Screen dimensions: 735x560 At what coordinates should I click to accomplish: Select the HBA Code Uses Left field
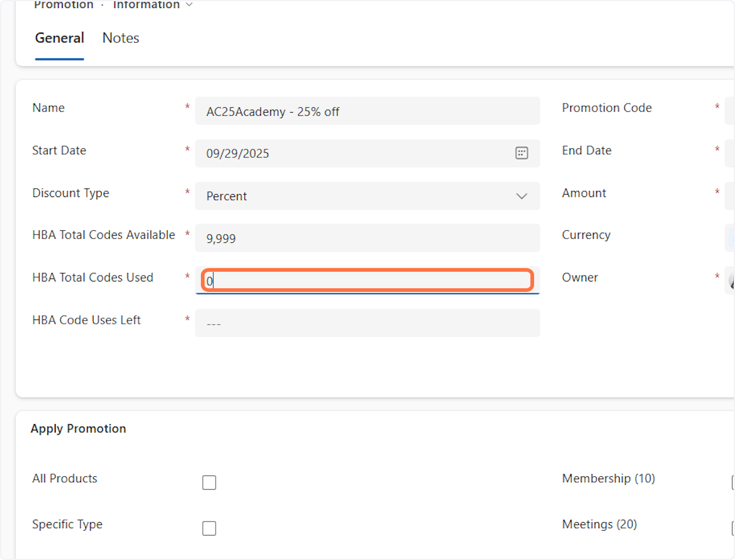point(367,323)
